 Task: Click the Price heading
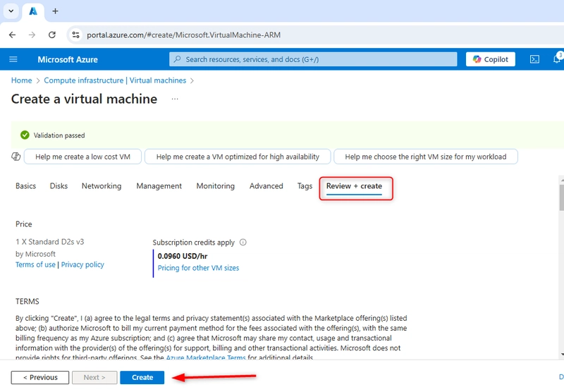pos(24,224)
